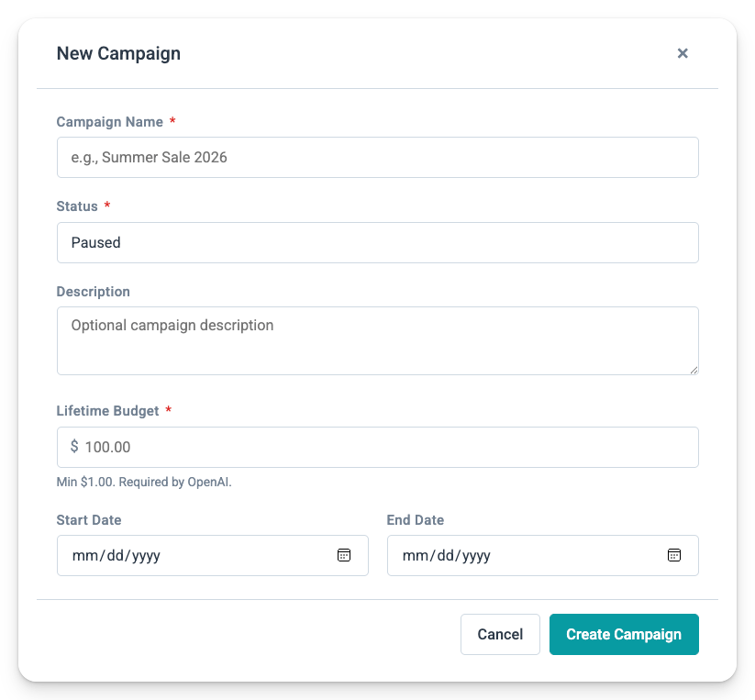Click into the Description text area
Screen dimensions: 755x700
tap(377, 340)
